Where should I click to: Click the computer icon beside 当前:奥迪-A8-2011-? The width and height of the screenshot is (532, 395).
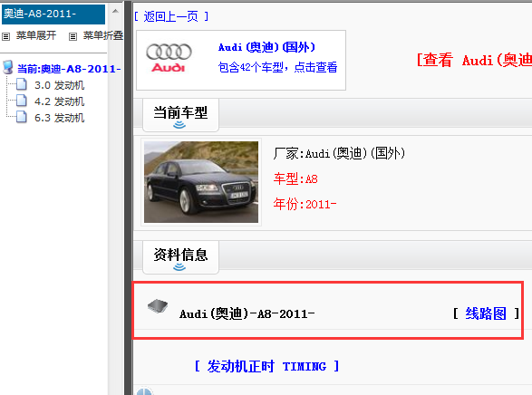8,67
